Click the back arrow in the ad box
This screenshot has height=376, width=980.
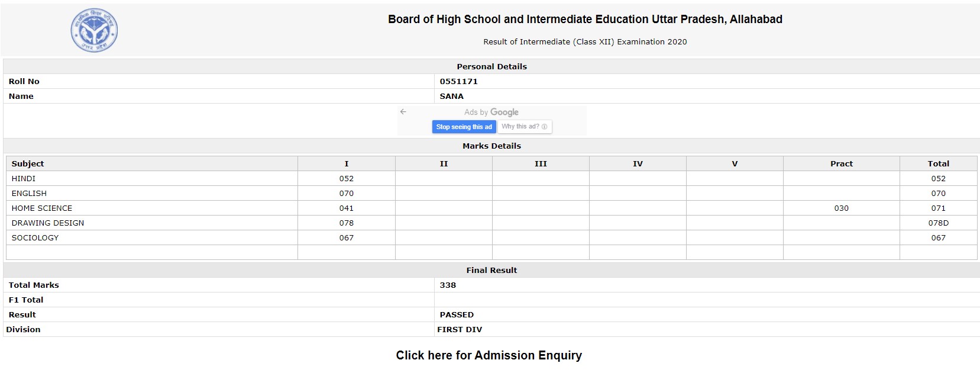[x=403, y=112]
